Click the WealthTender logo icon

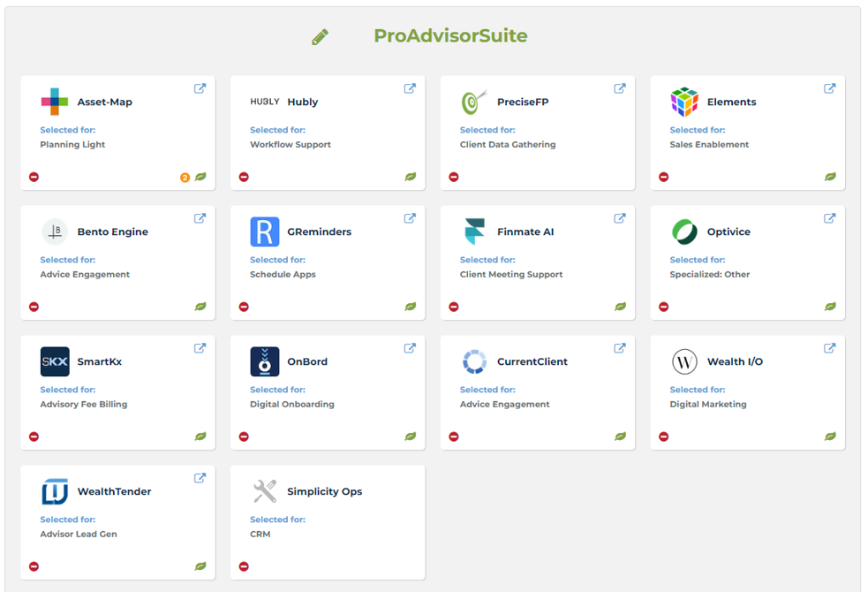point(54,490)
